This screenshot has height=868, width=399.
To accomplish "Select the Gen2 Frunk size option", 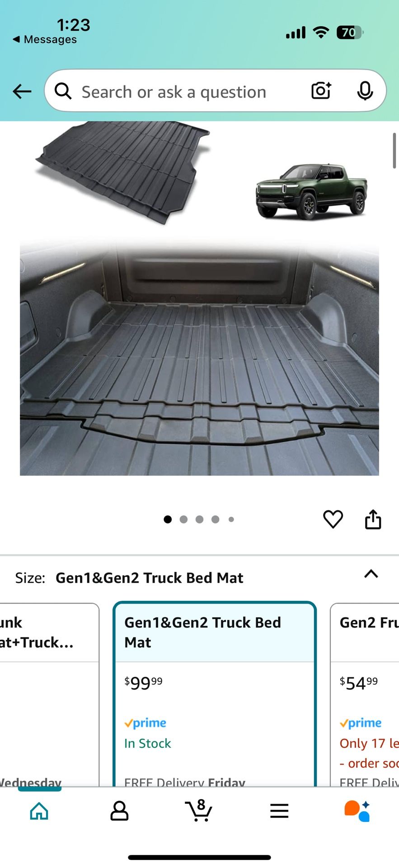I will pyautogui.click(x=365, y=694).
